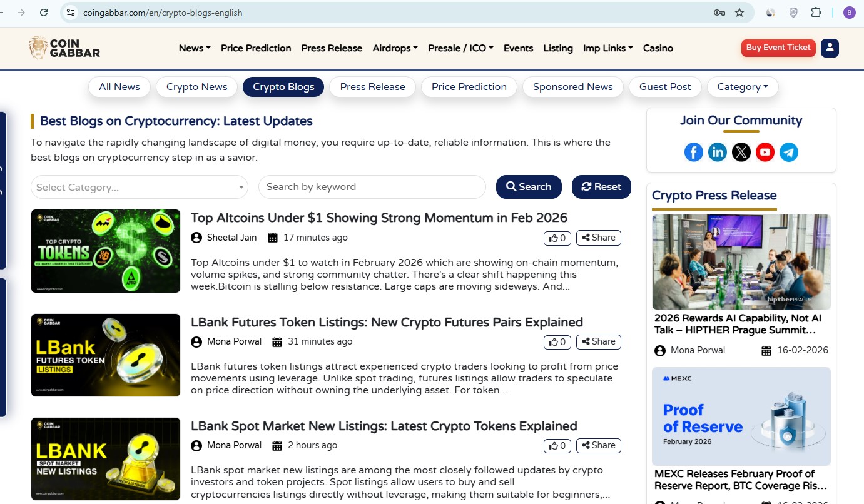Select the Crypto Blogs tab
Screen dimensions: 864x504
(x=283, y=87)
